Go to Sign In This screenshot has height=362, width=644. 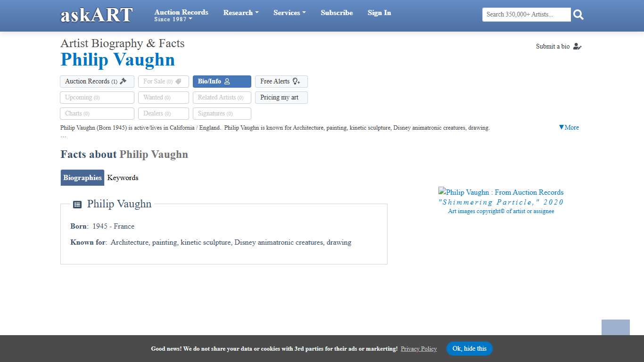tap(379, 13)
